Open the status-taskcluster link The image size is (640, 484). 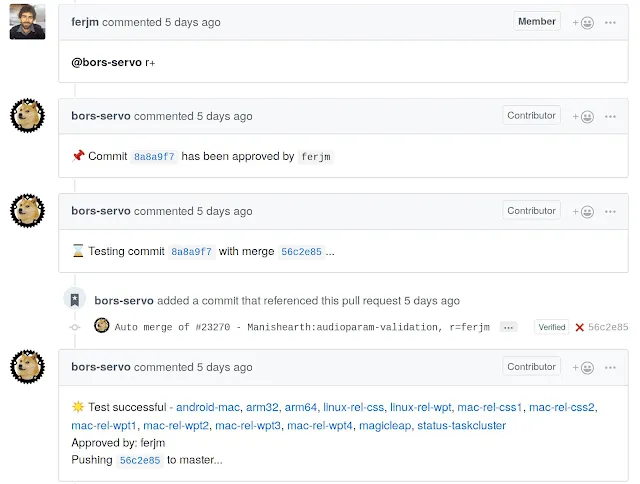461,426
